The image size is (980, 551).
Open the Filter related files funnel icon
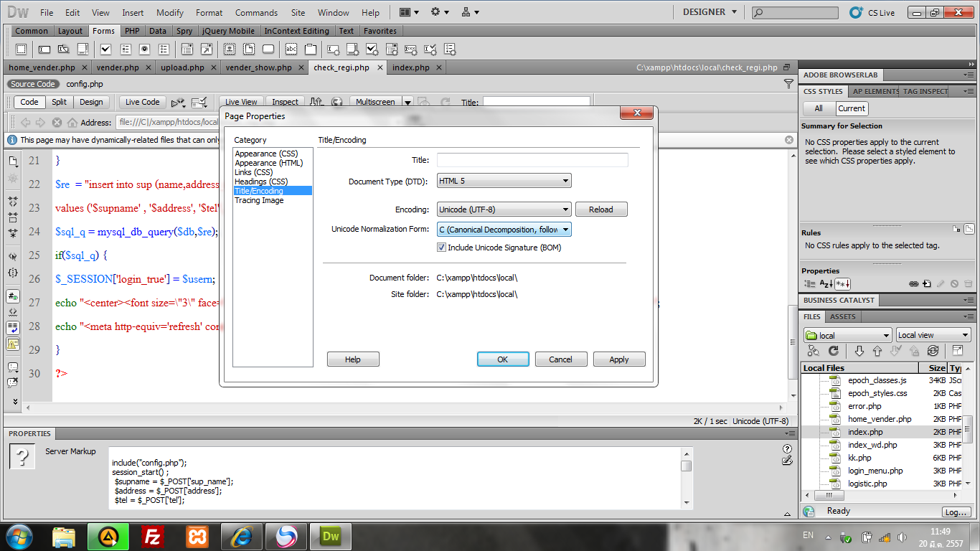click(788, 84)
